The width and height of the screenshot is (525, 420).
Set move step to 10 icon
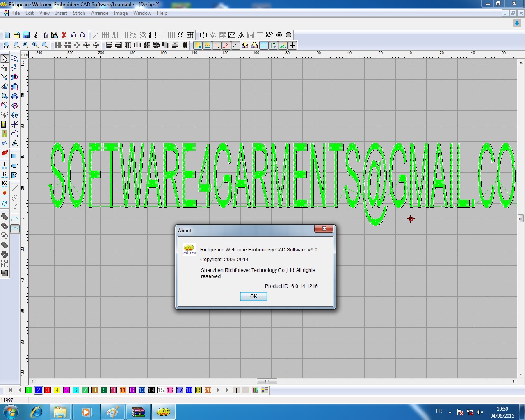pyautogui.click(x=5, y=175)
